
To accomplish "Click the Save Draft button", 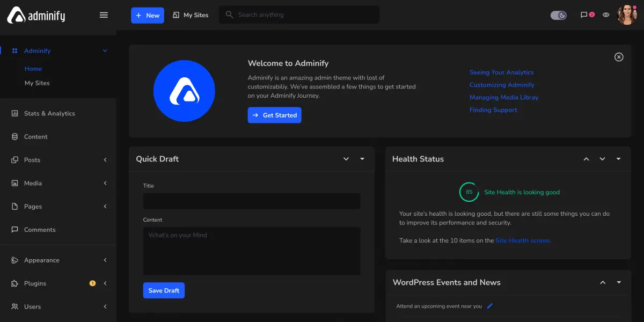I will tap(164, 290).
